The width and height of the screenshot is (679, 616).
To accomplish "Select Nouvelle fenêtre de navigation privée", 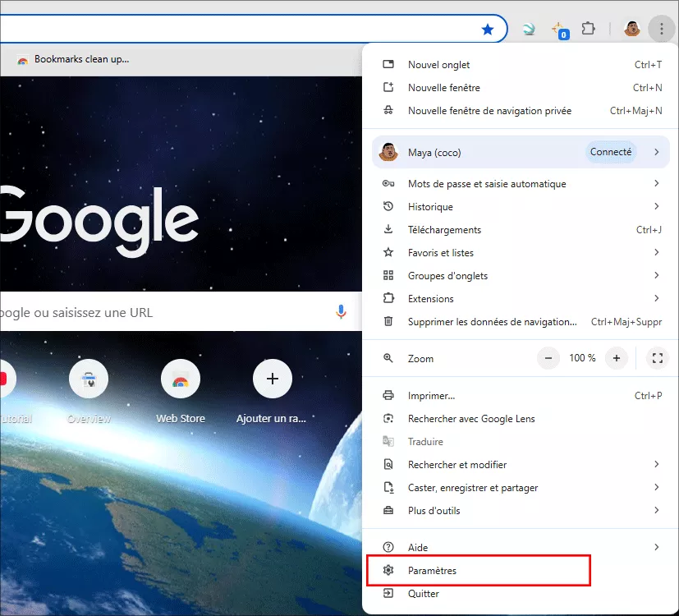I will coord(489,111).
